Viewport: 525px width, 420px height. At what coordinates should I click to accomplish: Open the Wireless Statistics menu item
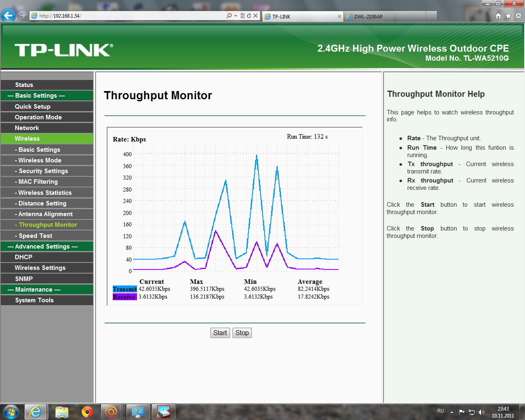point(45,193)
